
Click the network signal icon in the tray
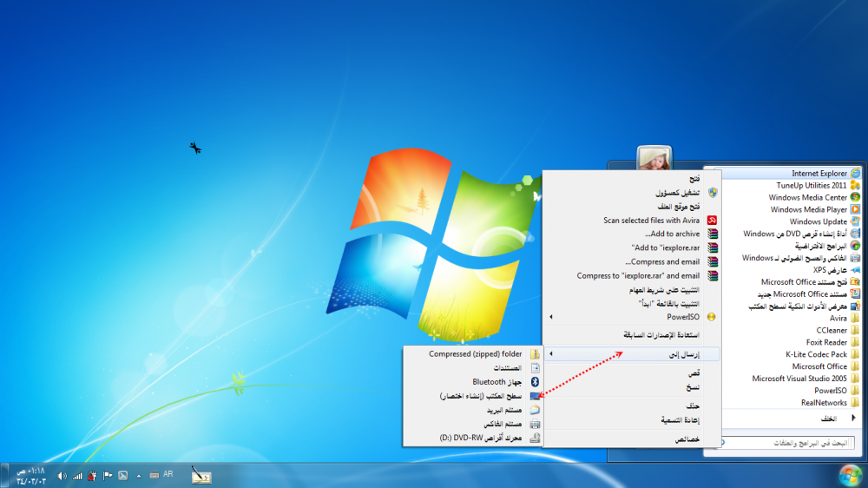click(x=77, y=476)
